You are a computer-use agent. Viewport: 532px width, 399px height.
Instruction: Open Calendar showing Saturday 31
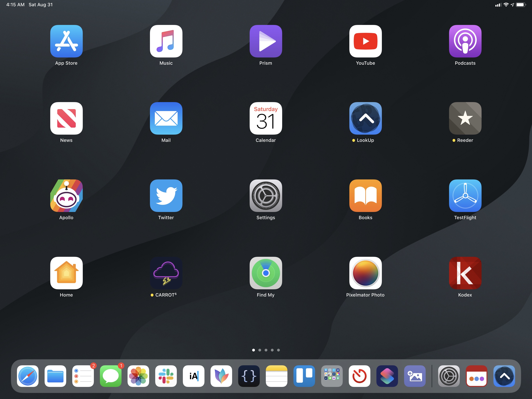[x=266, y=118]
